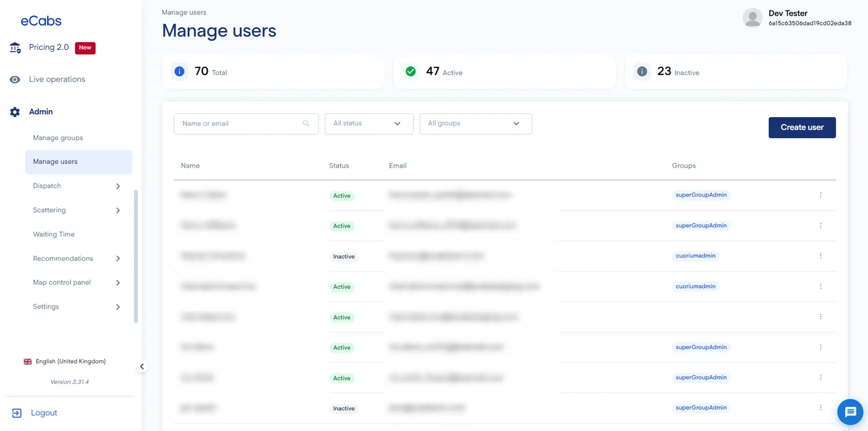Change language English (United Kingdom)
Image resolution: width=868 pixels, height=431 pixels.
pos(71,362)
